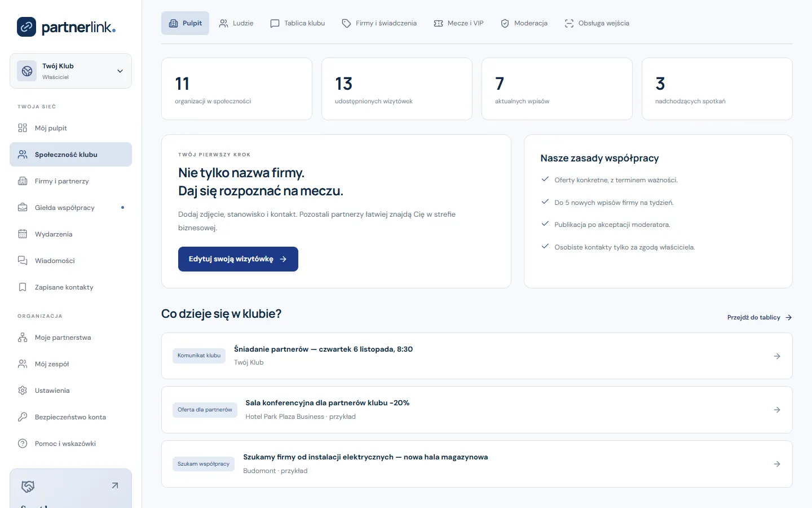Open the Śniadanie partnerów post arrow

[x=777, y=356]
